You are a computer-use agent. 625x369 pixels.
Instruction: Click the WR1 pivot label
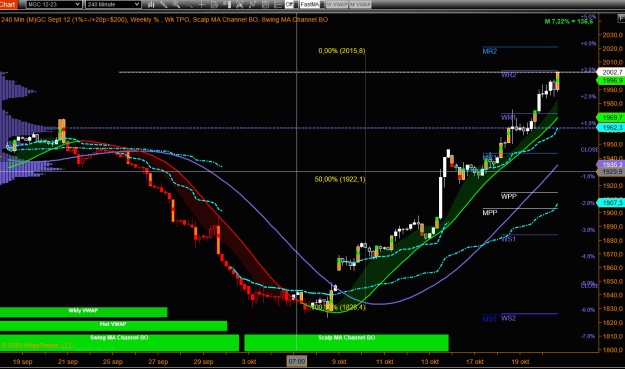(508, 117)
